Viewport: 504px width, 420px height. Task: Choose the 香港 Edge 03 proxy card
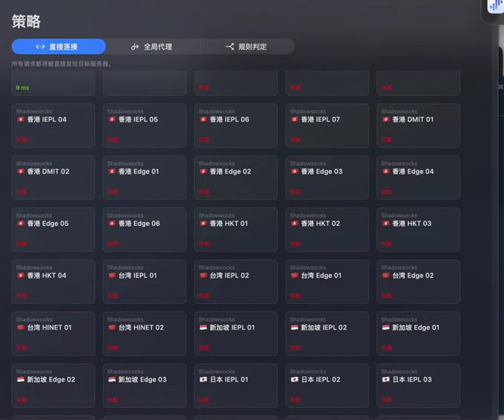(x=327, y=178)
